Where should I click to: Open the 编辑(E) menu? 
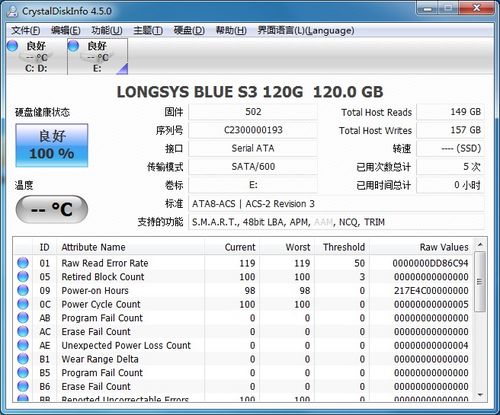66,31
